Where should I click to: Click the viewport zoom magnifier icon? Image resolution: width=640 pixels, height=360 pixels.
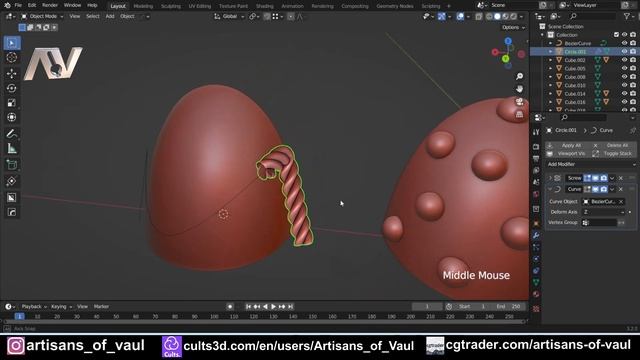[519, 76]
